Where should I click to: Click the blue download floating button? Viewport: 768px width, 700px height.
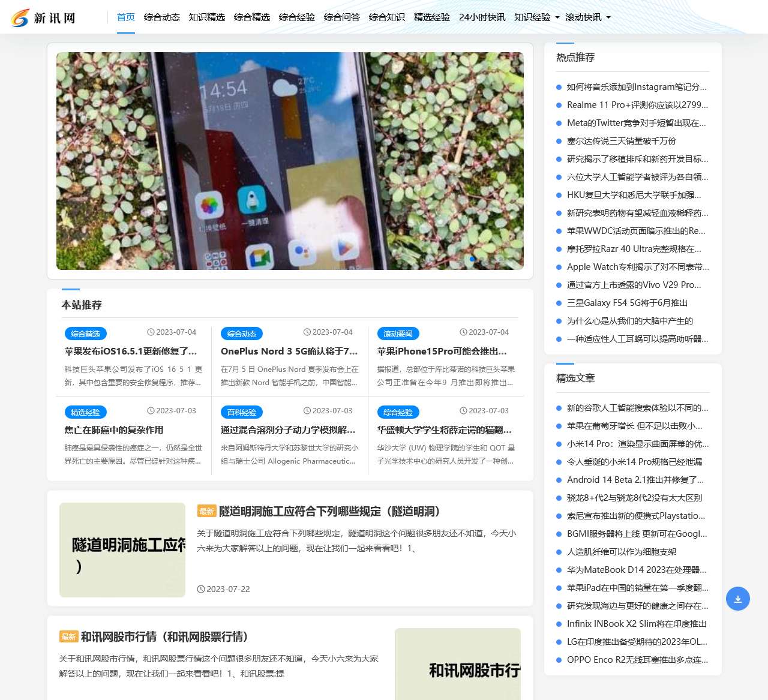(738, 599)
